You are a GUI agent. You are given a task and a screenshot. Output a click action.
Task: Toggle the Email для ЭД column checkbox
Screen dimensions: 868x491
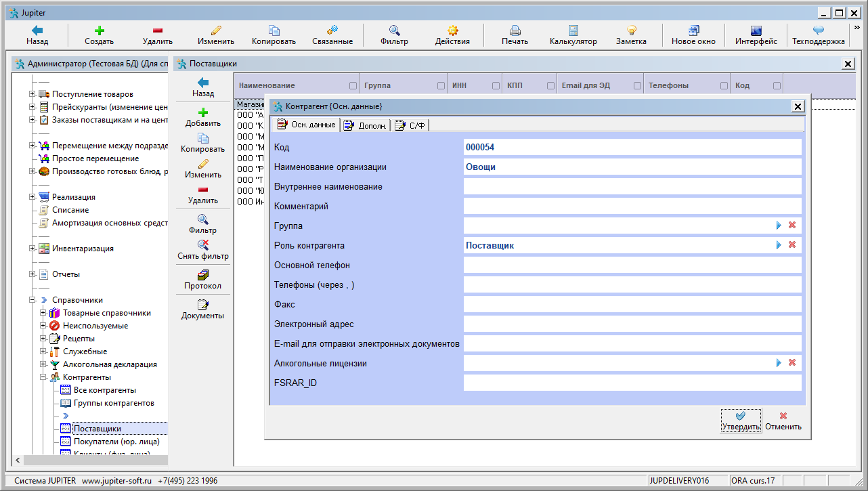638,86
